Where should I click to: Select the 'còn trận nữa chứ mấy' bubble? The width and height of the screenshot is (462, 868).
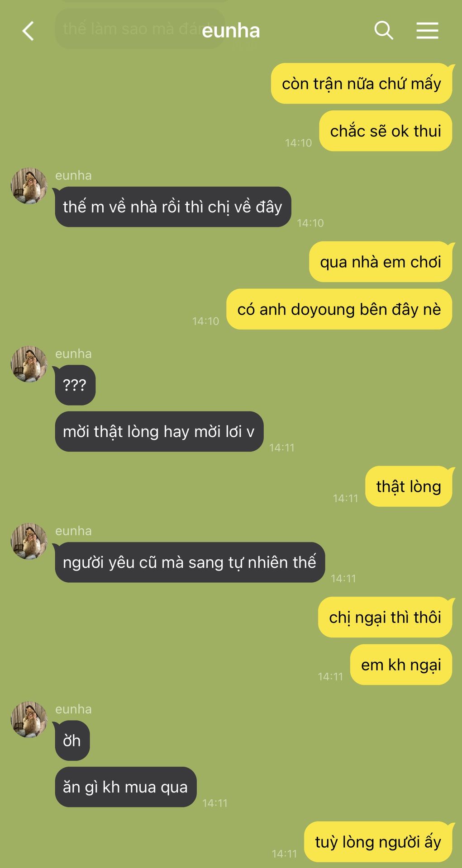[x=362, y=84]
